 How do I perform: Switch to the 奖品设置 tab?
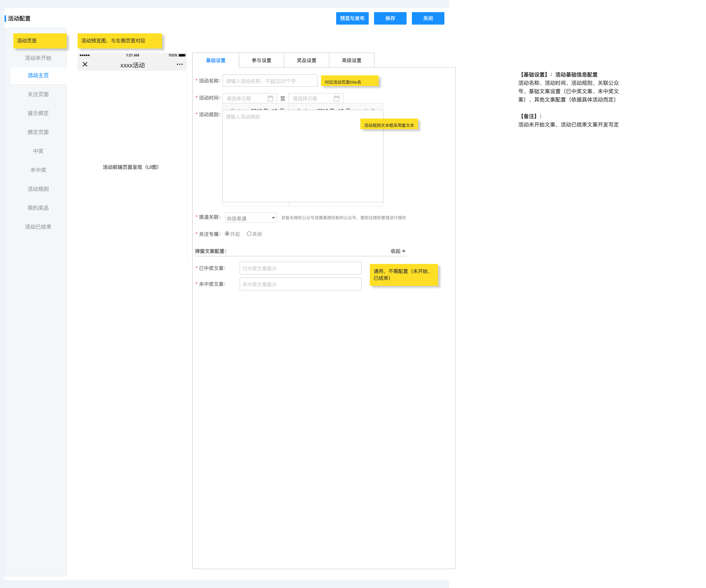307,60
